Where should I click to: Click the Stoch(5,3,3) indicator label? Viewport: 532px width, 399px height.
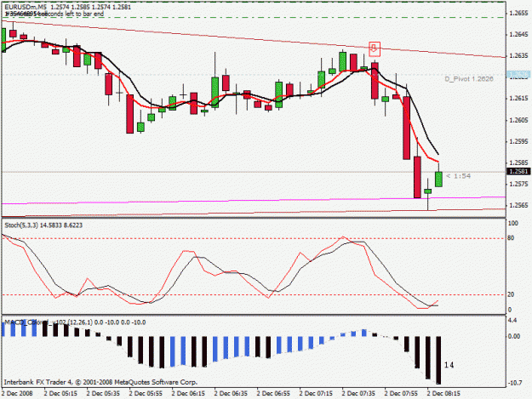pos(43,225)
